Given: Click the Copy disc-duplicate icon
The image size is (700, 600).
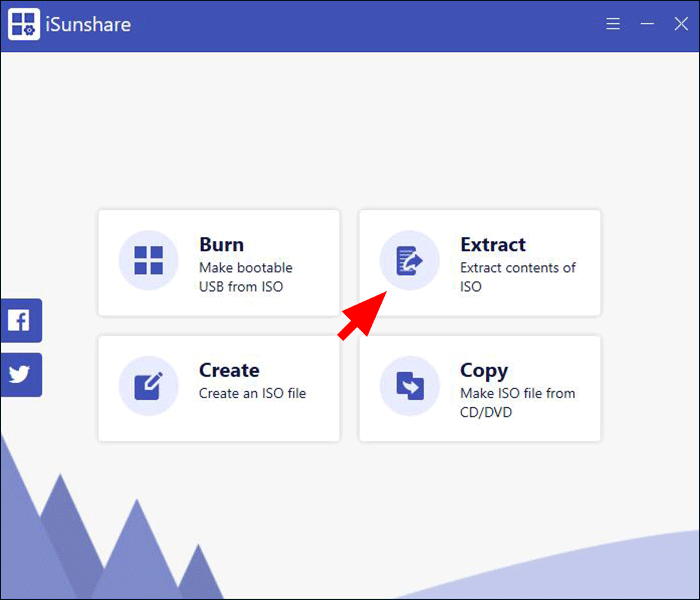Looking at the screenshot, I should point(409,386).
